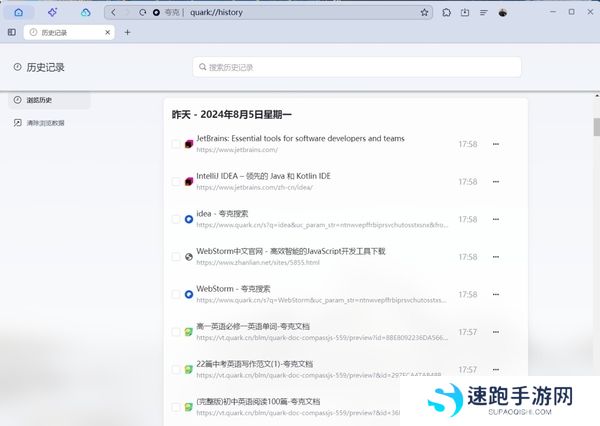This screenshot has width=600, height=426.
Task: Close the 历史记录 tab
Action: [x=108, y=33]
